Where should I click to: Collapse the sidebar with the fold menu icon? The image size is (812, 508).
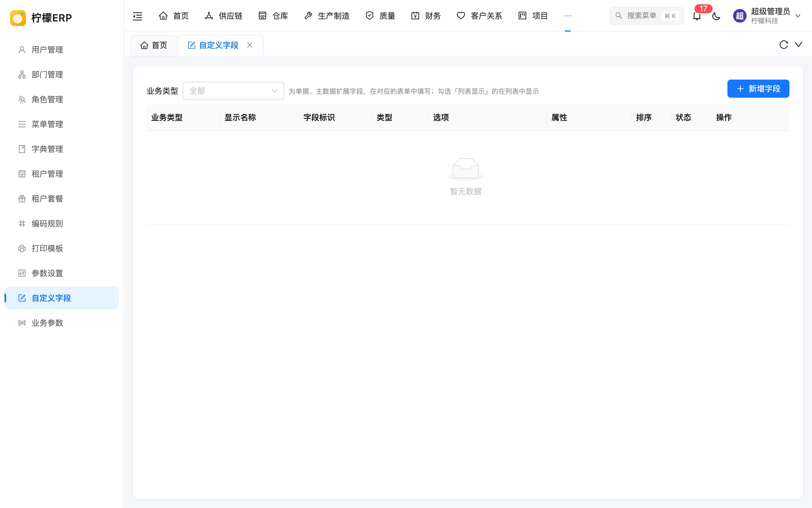pyautogui.click(x=138, y=16)
